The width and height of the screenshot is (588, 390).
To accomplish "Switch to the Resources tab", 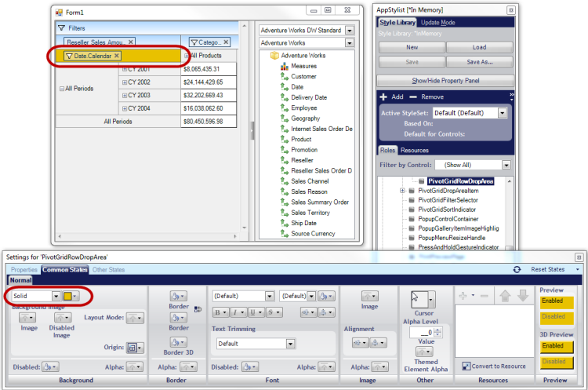I will coord(415,150).
